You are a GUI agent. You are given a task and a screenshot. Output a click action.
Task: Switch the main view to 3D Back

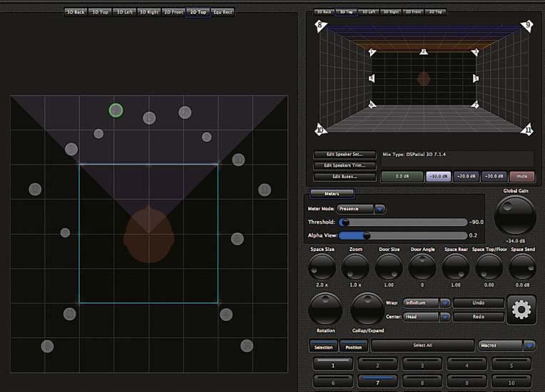click(76, 12)
